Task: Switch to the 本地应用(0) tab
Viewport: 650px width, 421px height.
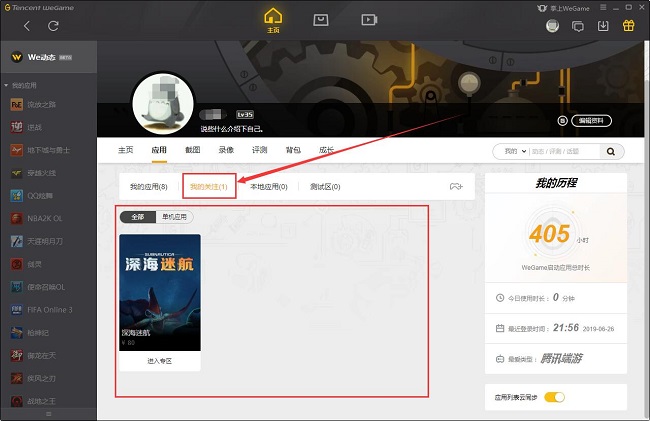Action: (269, 187)
